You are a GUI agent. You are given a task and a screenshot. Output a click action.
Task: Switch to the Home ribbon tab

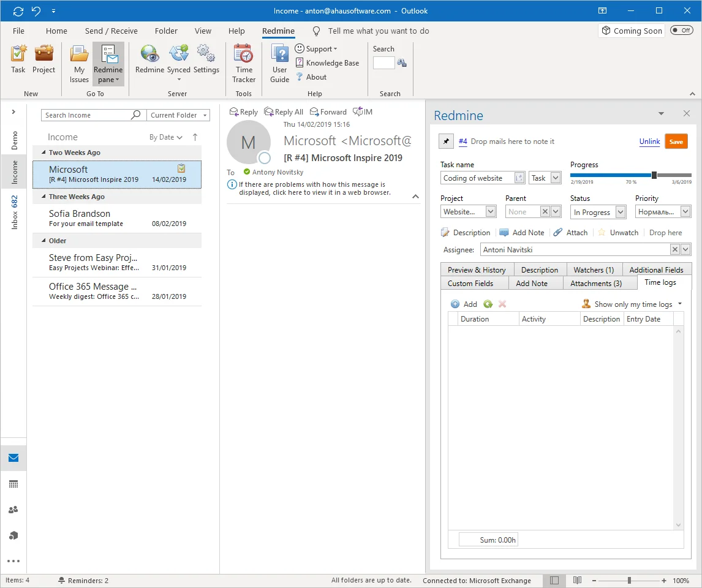pyautogui.click(x=56, y=31)
